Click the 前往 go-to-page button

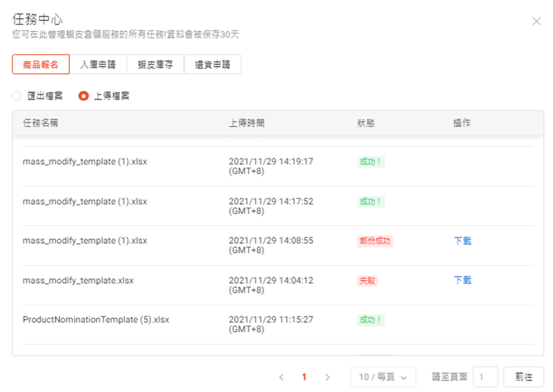point(523,377)
